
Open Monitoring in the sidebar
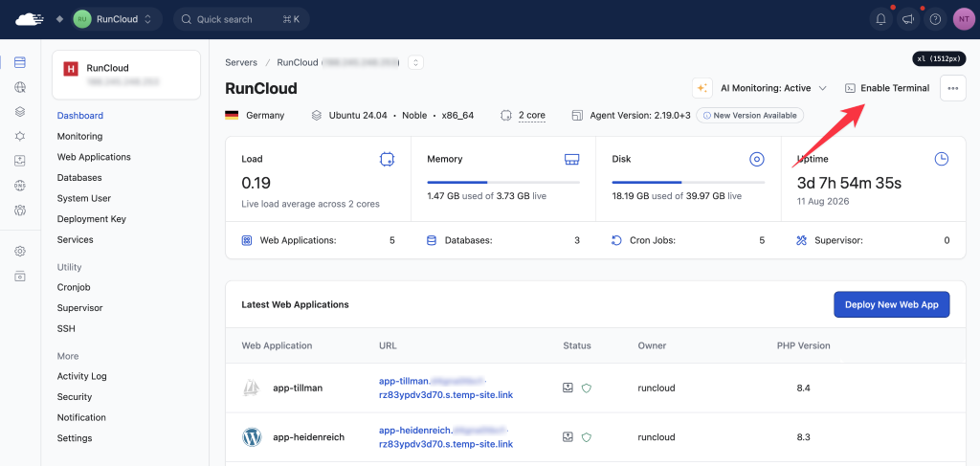click(x=79, y=136)
